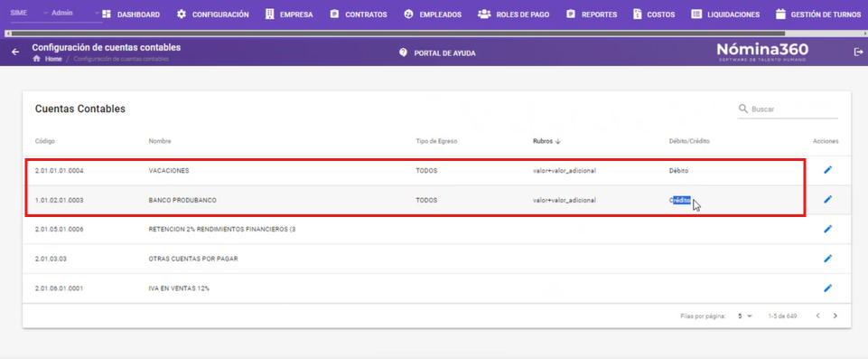The image size is (868, 359).
Task: Click the Cuentas Contables table title
Action: 80,109
